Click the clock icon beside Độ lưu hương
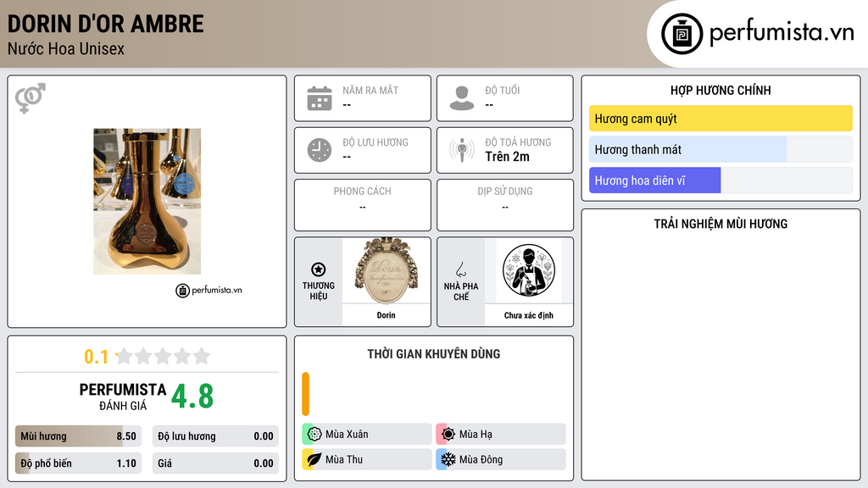The image size is (868, 488). pos(320,151)
